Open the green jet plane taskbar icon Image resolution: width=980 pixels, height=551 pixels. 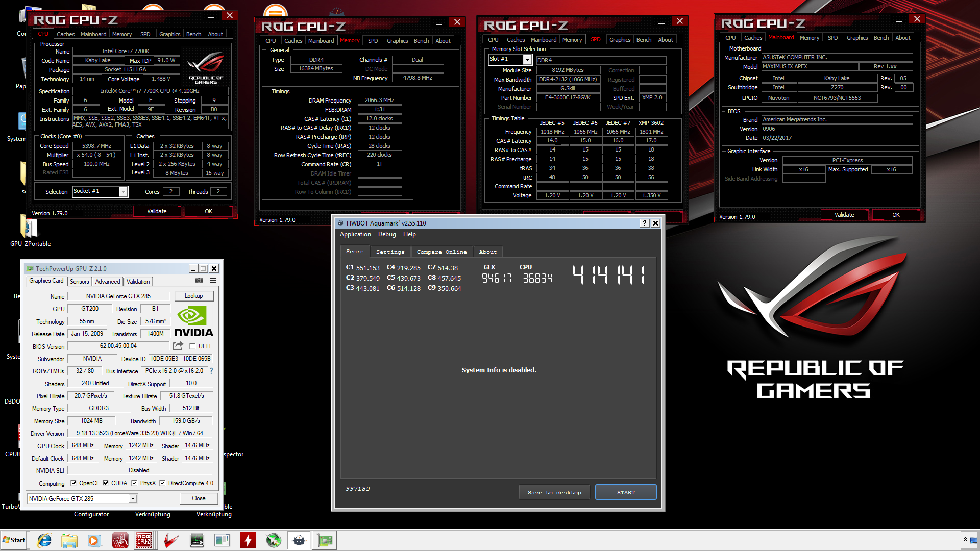point(274,540)
